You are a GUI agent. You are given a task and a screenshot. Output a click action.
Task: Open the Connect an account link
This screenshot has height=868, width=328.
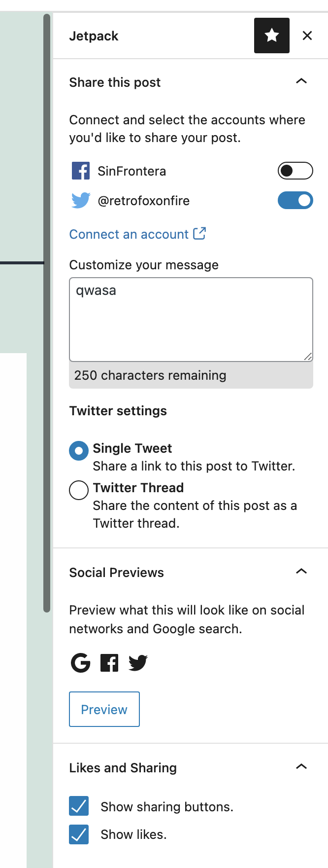pos(129,234)
